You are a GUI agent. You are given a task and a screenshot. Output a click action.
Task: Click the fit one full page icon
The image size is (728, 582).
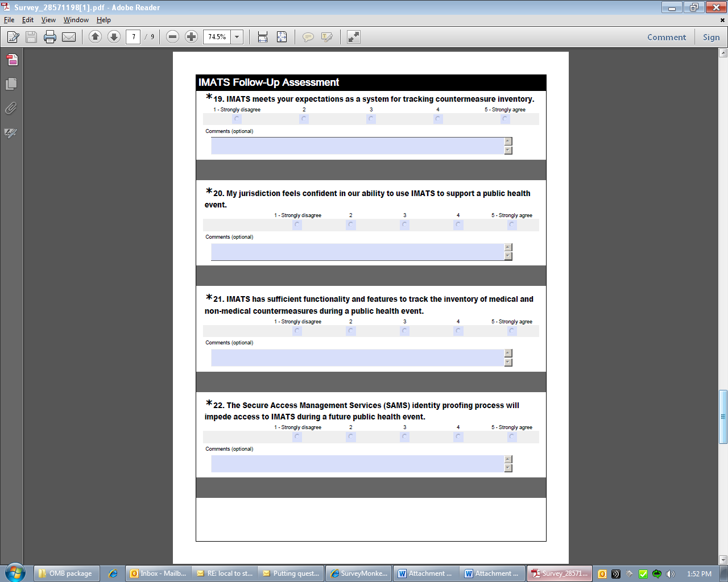(x=282, y=37)
